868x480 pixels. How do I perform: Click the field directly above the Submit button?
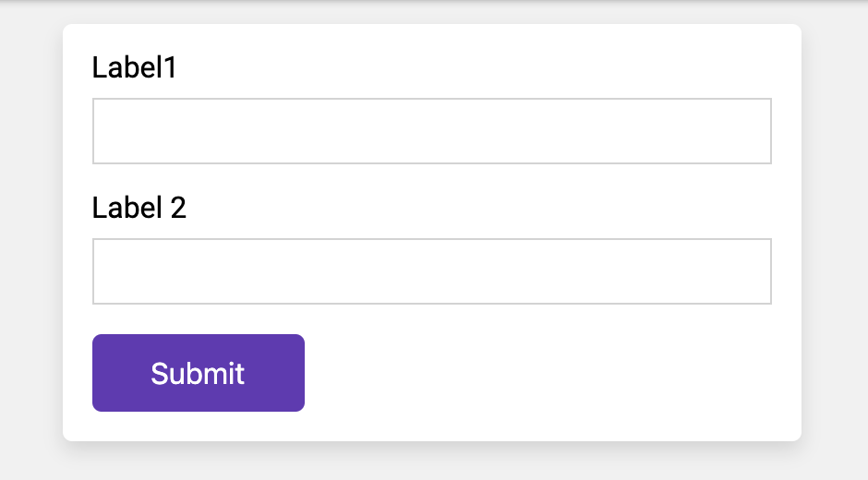pyautogui.click(x=431, y=271)
